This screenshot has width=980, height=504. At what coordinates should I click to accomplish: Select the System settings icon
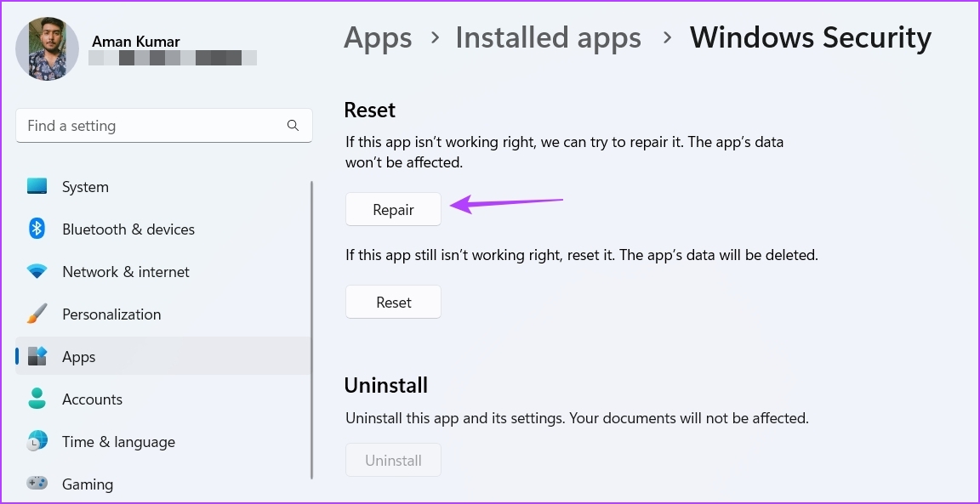[x=37, y=186]
